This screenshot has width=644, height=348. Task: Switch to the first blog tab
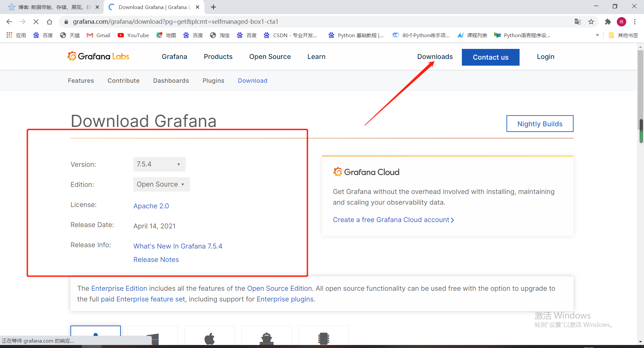54,7
